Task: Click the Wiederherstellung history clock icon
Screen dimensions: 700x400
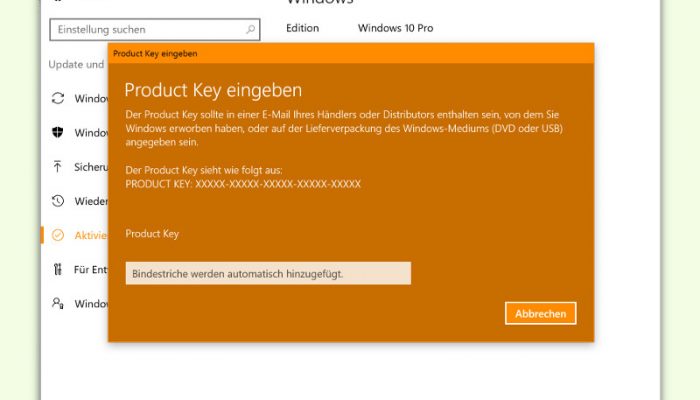Action: [58, 201]
